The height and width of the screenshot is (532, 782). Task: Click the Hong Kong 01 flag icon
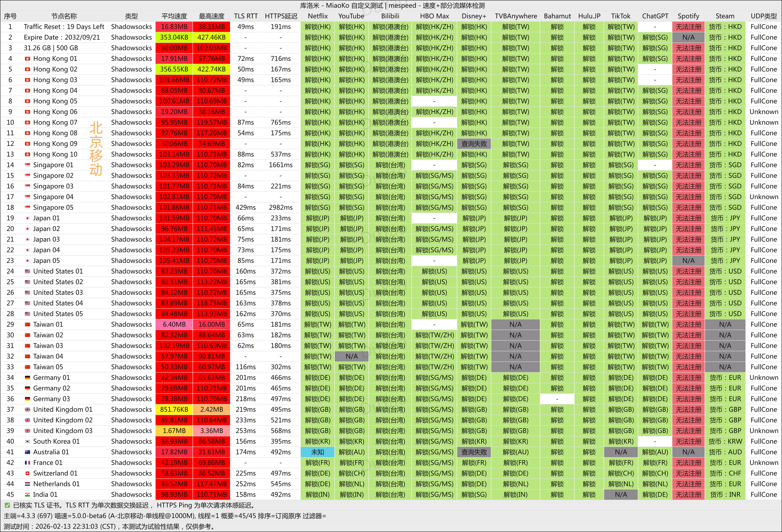(x=28, y=59)
